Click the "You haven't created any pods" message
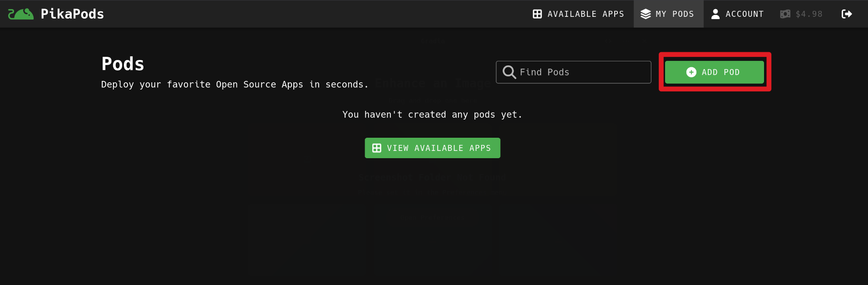This screenshot has width=868, height=285. click(x=432, y=115)
